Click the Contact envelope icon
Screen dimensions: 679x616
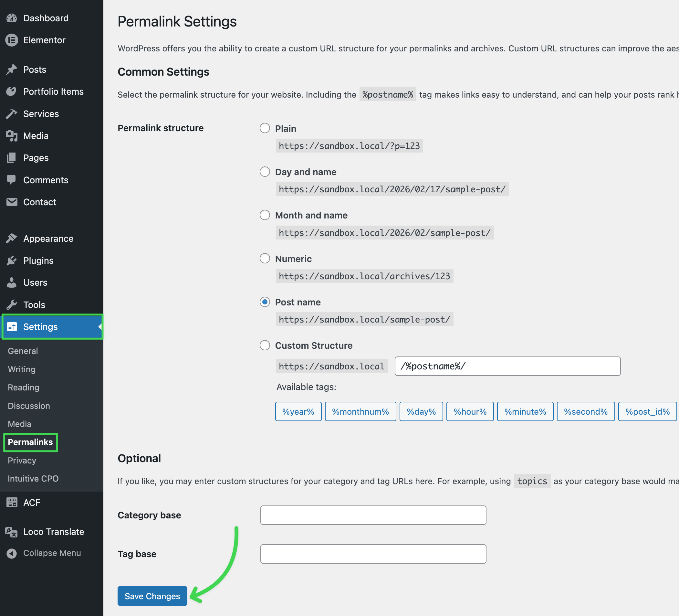[x=12, y=202]
